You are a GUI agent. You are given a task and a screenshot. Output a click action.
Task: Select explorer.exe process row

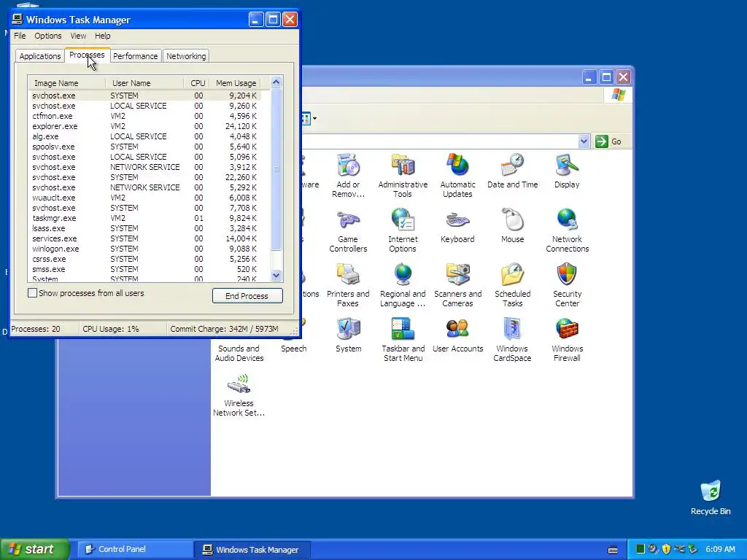click(145, 126)
